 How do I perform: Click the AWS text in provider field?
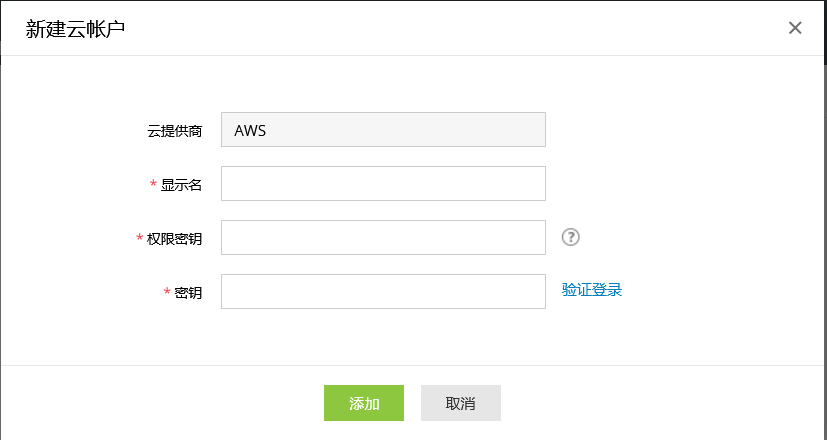click(250, 130)
